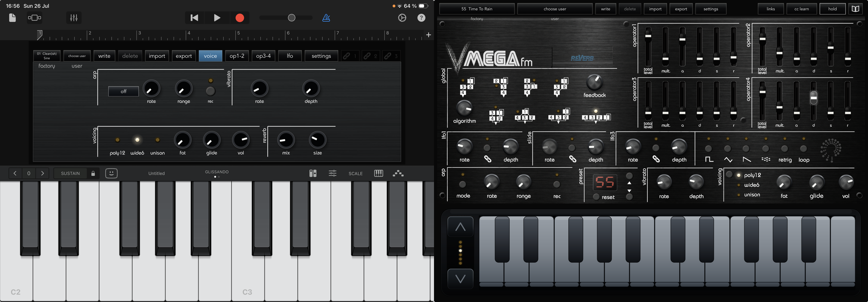Select algorithm with operators 4 3 2 1 in a row
Viewport: 868px width, 302px height.
click(596, 117)
